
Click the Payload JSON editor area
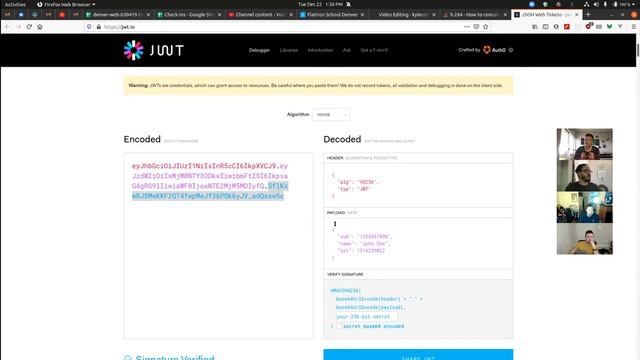418,243
